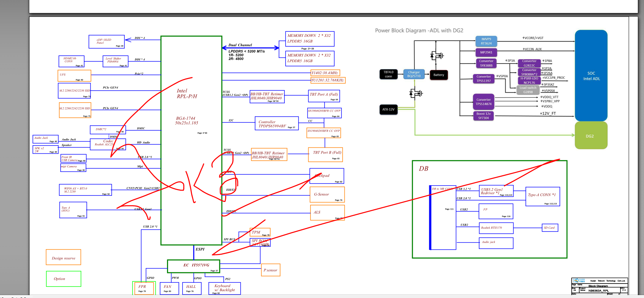Click the HQ company logo in title block
The image size is (644, 298).
coord(579,281)
